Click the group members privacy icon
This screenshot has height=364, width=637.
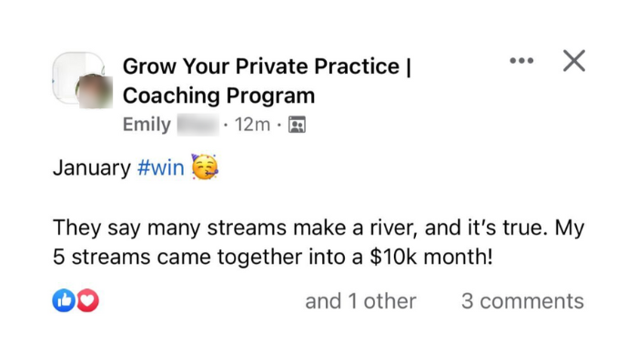[297, 125]
